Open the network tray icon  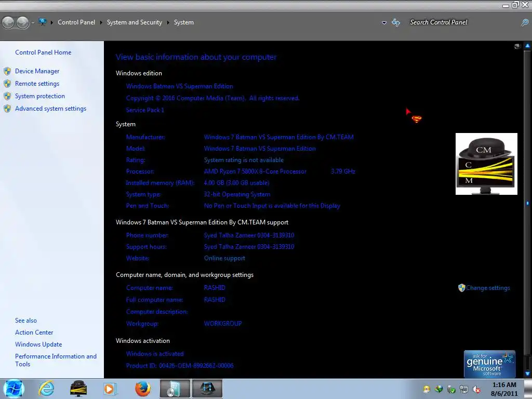click(x=464, y=389)
